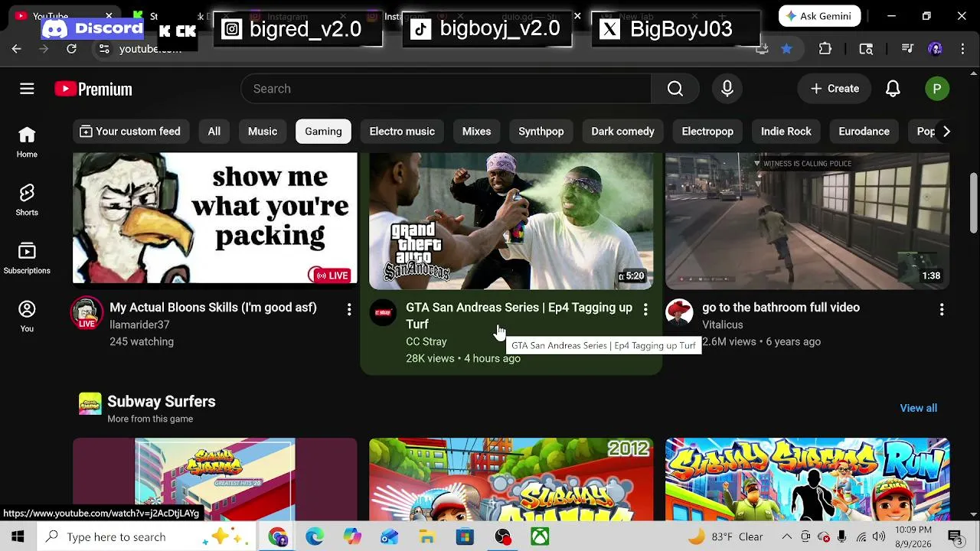Open llamarider37 channel avatar with LIVE badge
This screenshot has height=551, width=980.
pos(87,313)
